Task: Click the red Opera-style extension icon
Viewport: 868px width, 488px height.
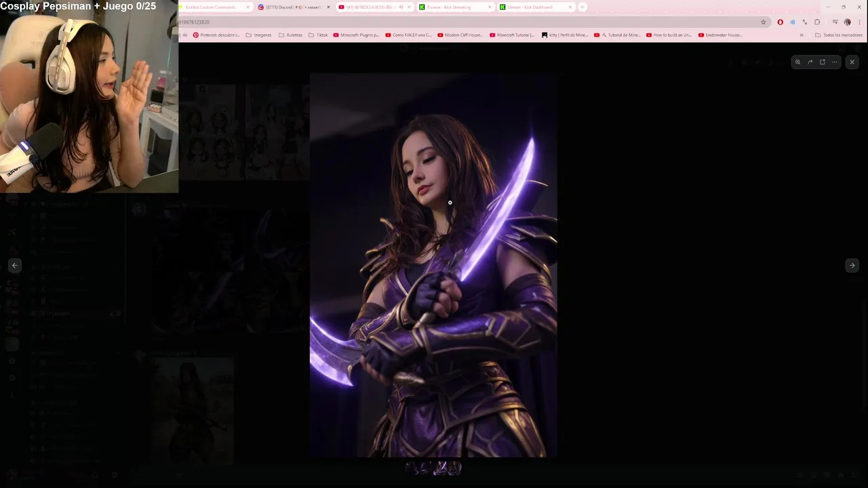Action: (x=780, y=22)
